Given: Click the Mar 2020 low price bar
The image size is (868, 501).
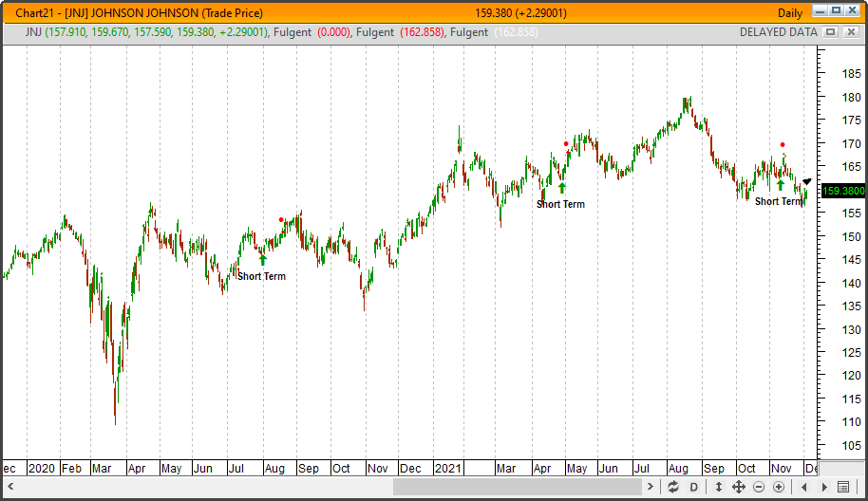Looking at the screenshot, I should click(x=115, y=403).
